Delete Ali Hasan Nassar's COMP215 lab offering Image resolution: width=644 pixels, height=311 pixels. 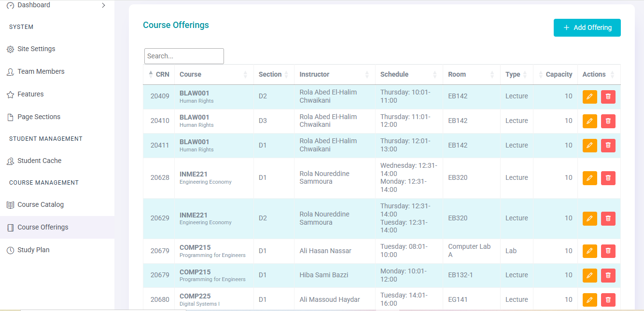tap(608, 251)
